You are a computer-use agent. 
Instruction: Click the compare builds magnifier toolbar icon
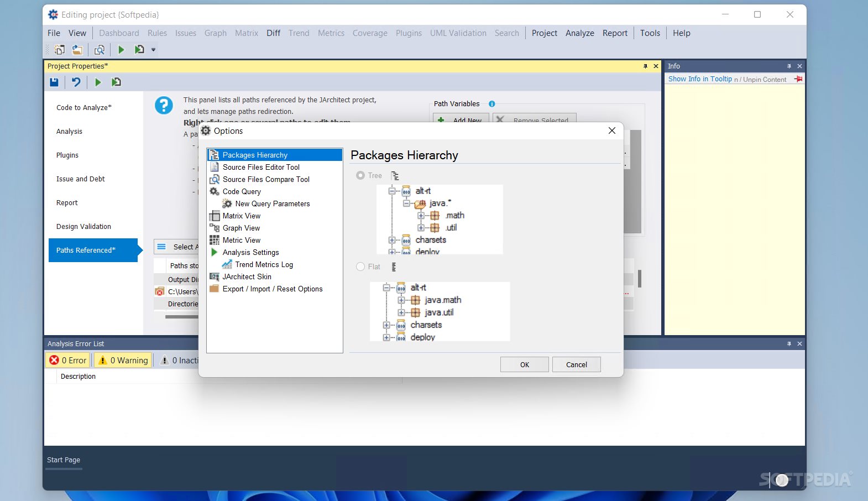click(x=100, y=50)
